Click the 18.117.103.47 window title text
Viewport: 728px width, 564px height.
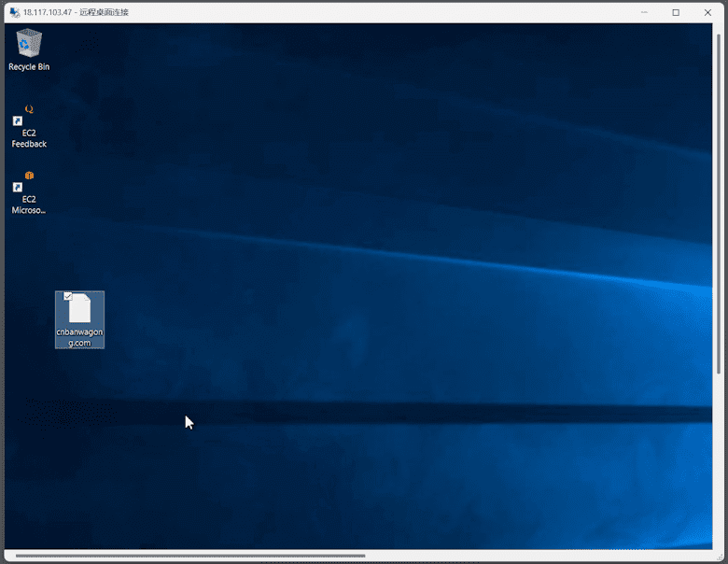tap(76, 12)
